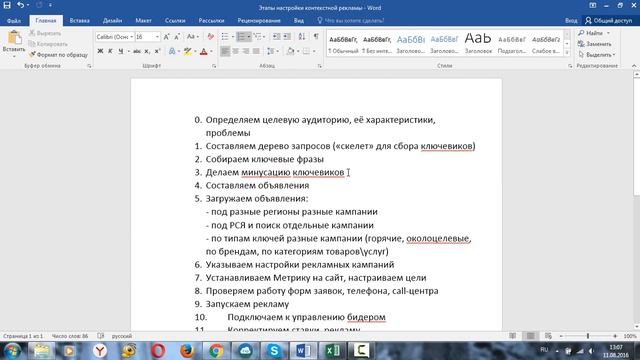Click the Undo arrow icon
The height and width of the screenshot is (360, 640).
pos(20,5)
